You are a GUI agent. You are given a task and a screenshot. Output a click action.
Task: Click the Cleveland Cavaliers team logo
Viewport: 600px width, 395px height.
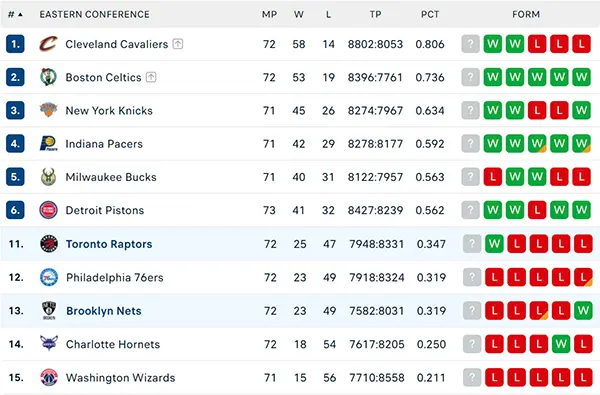[49, 44]
